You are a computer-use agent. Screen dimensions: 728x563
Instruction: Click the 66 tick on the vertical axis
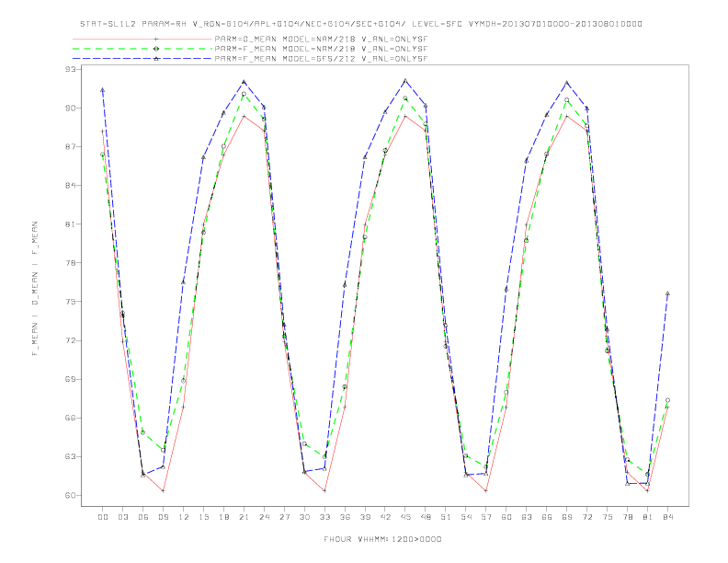pyautogui.click(x=72, y=418)
